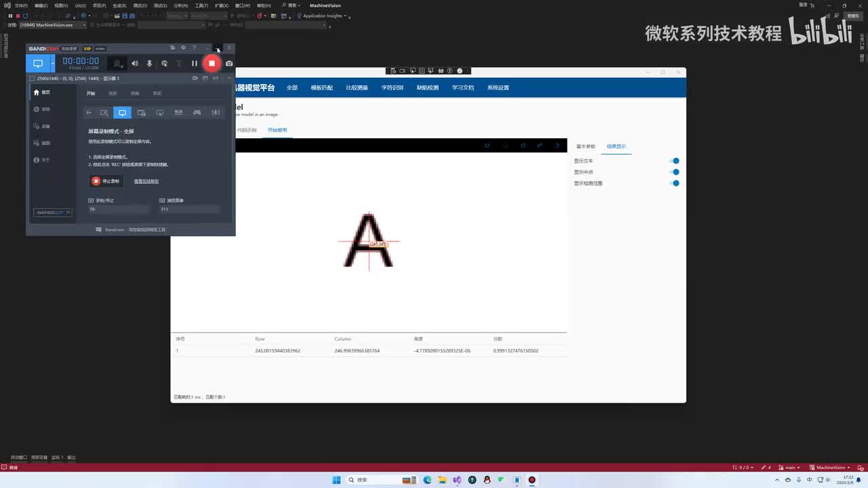Toggle 显示文本 switch
Image resolution: width=868 pixels, height=488 pixels.
coord(673,161)
